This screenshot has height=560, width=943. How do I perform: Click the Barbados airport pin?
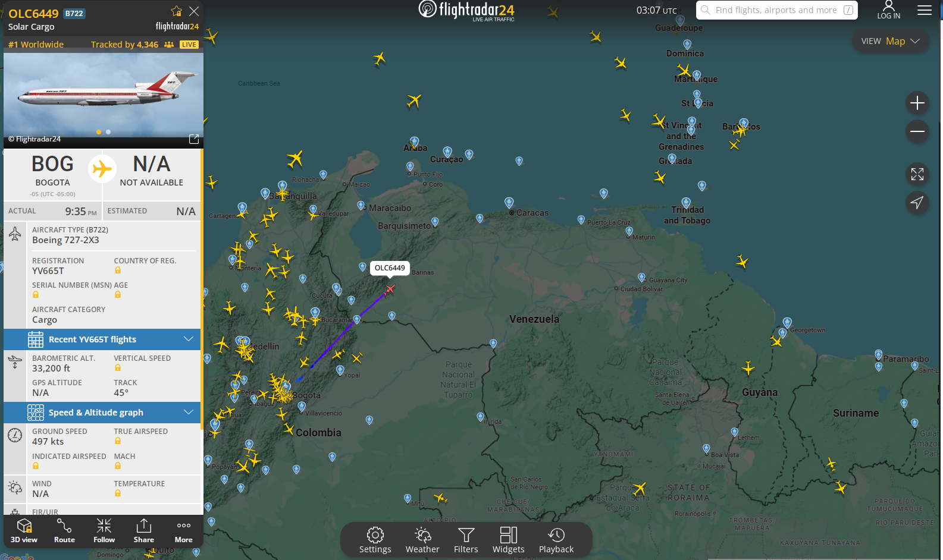[744, 123]
